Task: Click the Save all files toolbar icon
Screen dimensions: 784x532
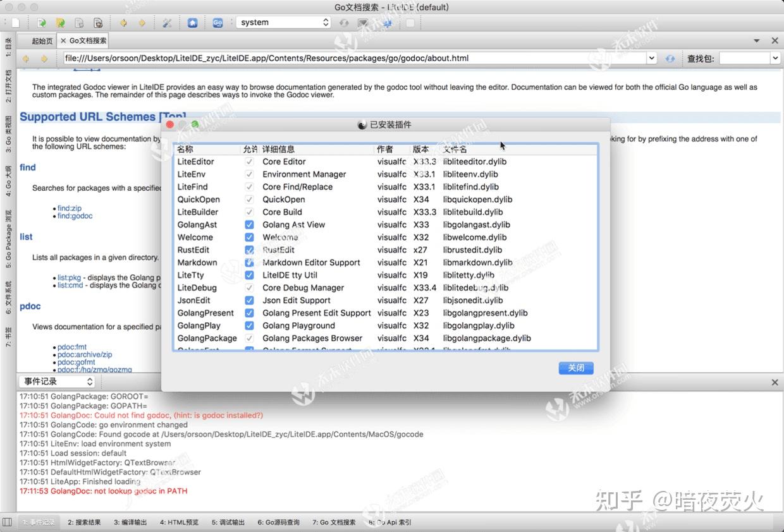Action: click(x=98, y=23)
